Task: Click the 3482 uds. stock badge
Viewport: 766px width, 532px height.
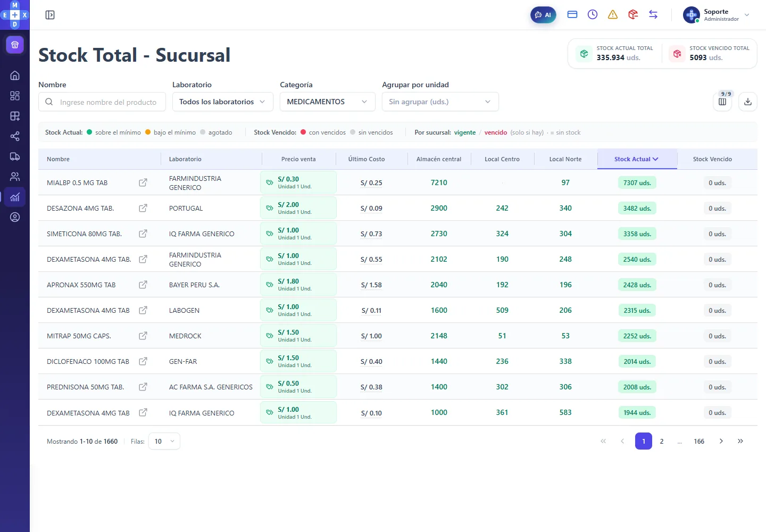Action: [x=637, y=208]
